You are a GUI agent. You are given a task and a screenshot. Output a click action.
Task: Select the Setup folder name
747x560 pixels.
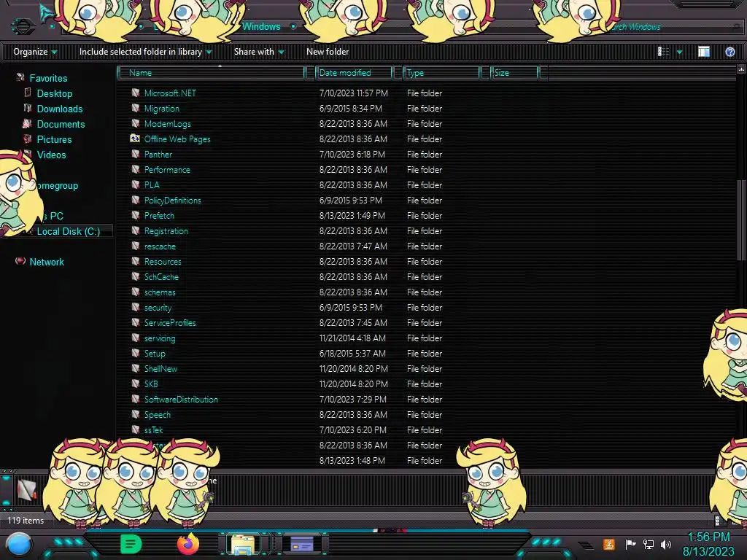(x=155, y=354)
